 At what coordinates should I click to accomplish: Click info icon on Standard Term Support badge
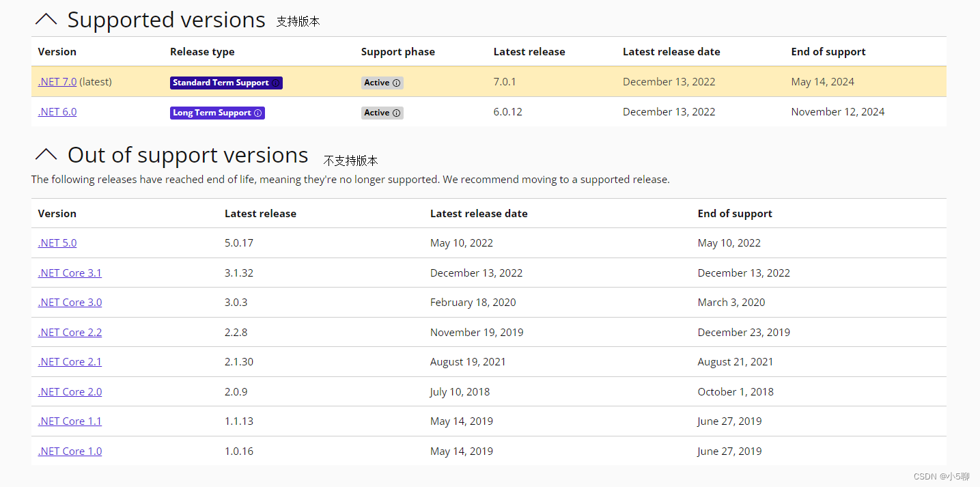point(276,83)
